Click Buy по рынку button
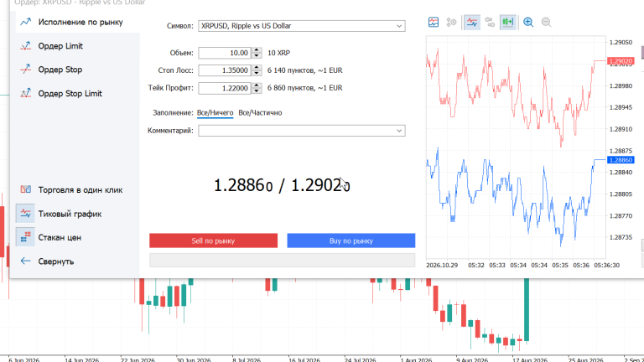Viewport: 644px width, 362px height. (x=351, y=240)
